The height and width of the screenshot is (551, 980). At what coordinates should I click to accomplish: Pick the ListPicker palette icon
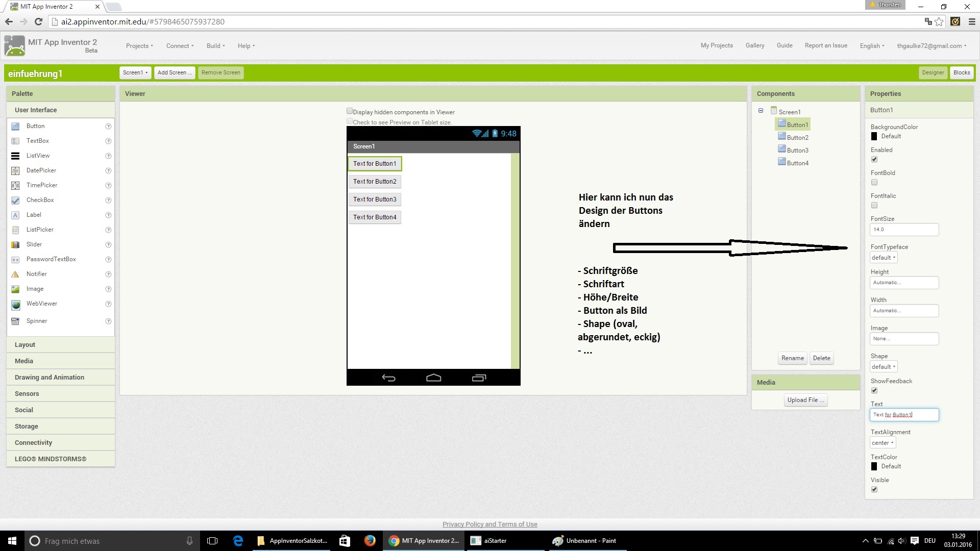click(15, 230)
